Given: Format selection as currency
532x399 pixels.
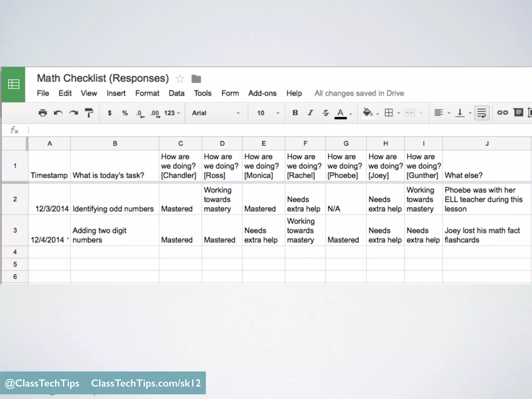Looking at the screenshot, I should 110,113.
